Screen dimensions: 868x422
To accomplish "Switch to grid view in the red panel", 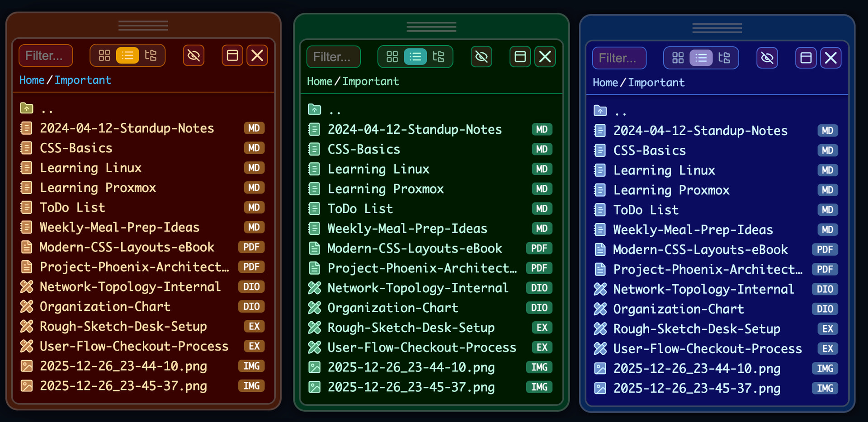I will (104, 56).
